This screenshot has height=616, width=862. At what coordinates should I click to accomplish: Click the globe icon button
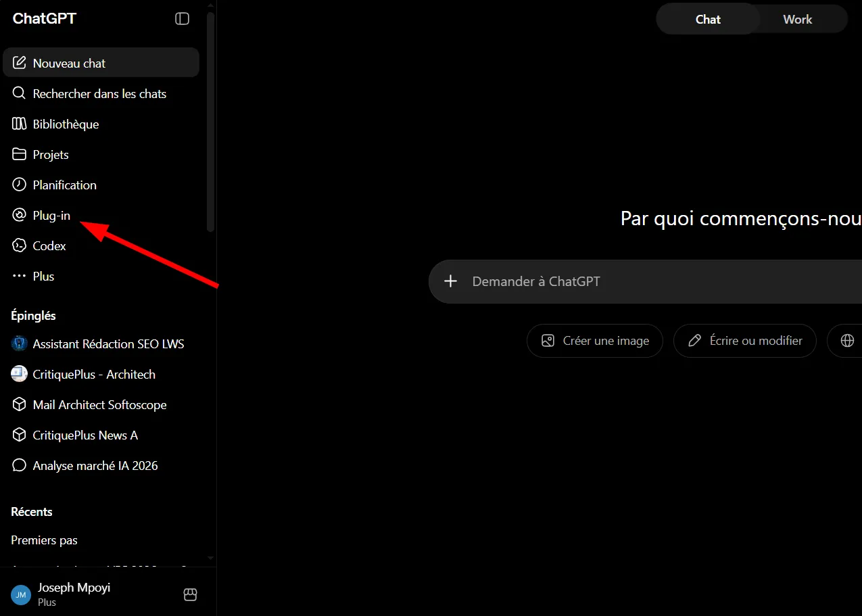click(x=847, y=341)
